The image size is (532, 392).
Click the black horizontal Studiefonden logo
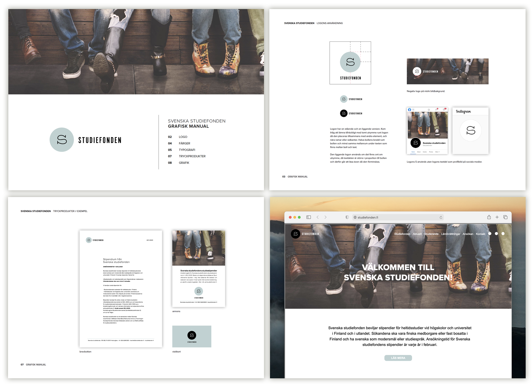[x=351, y=114]
